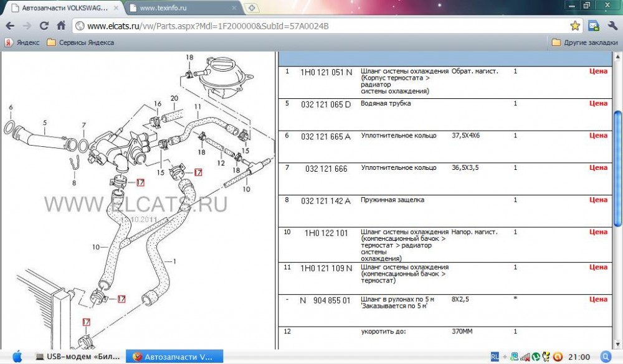Screen dimensions: 623x364
Task: Select the Автозапчасти VOLKSWAGEN tab
Action: (x=65, y=7)
